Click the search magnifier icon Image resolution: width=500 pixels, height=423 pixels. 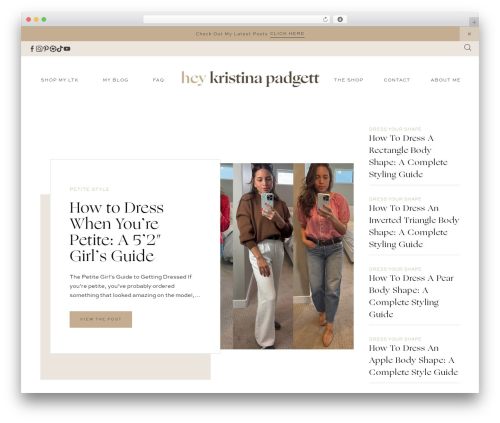pos(468,48)
